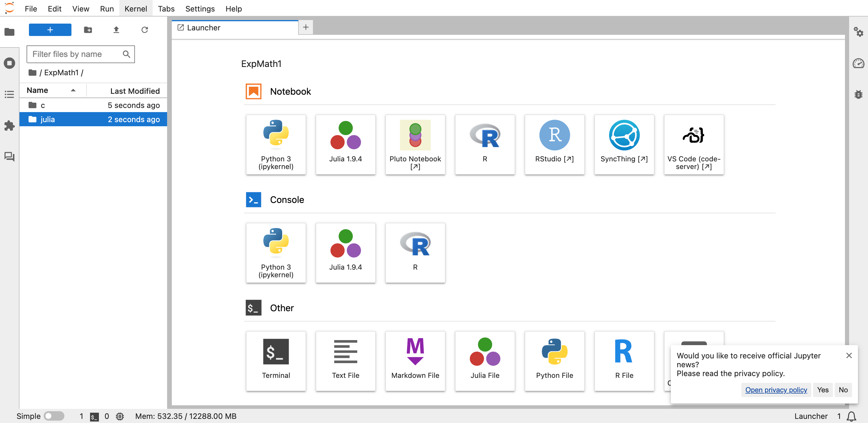The height and width of the screenshot is (423, 868).
Task: Open the Debugger bug icon
Action: point(858,94)
